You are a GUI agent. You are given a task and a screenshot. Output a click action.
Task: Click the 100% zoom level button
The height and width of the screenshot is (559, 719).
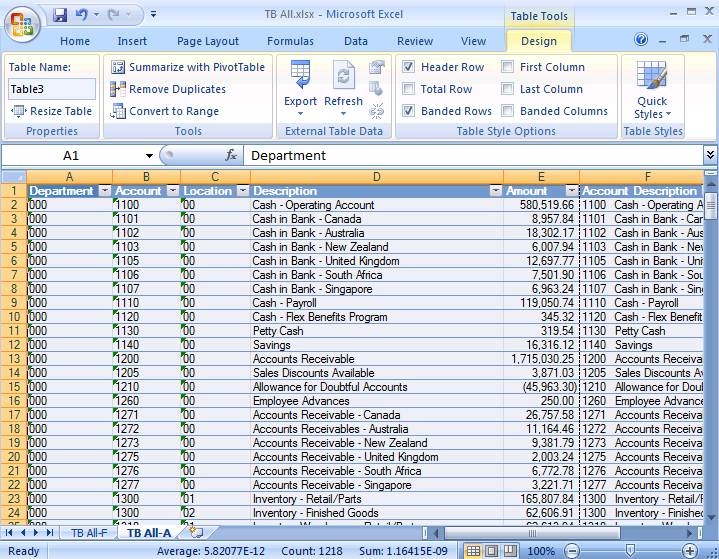541,551
